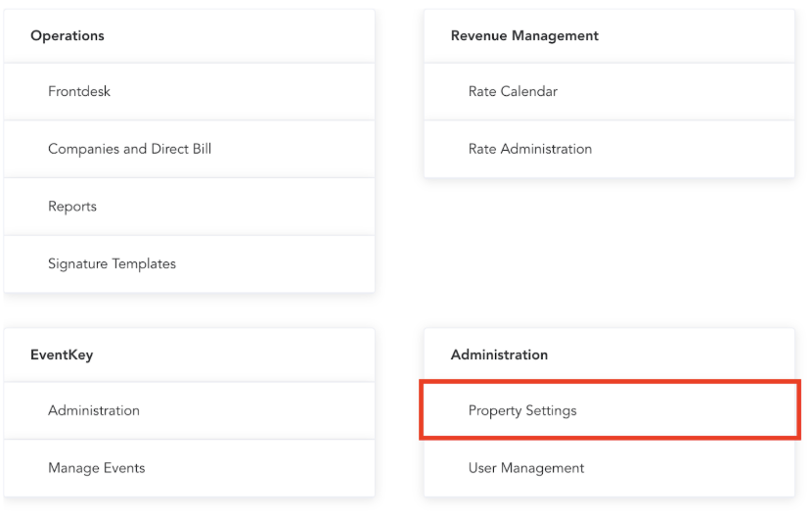Open Companies and Direct Bill
This screenshot has width=812, height=519.
point(129,149)
